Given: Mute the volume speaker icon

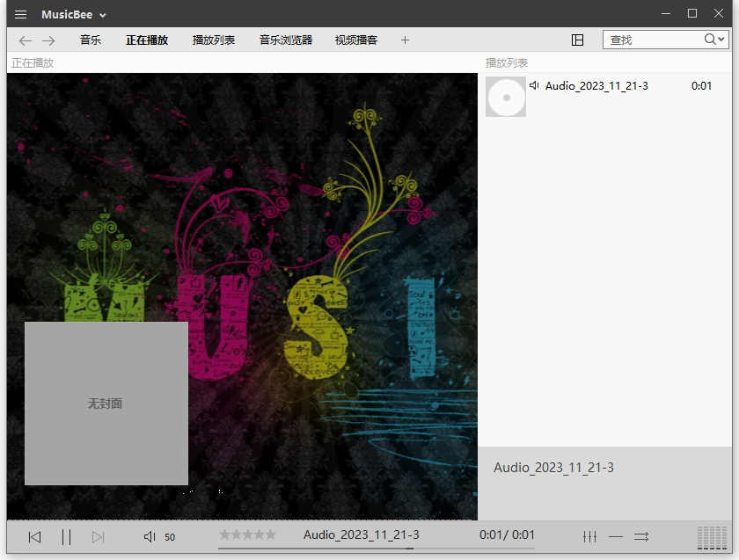Looking at the screenshot, I should (150, 537).
